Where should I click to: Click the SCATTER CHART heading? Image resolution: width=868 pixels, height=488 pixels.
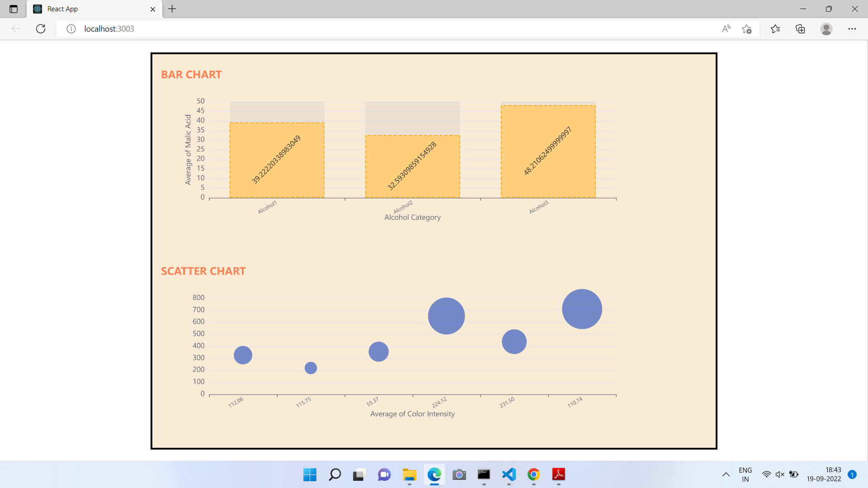click(203, 271)
